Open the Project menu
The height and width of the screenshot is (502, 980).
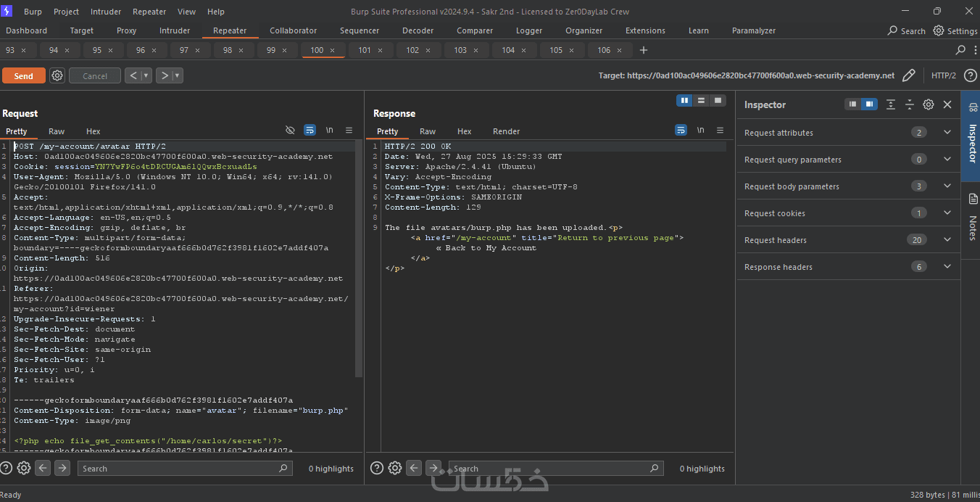click(67, 12)
